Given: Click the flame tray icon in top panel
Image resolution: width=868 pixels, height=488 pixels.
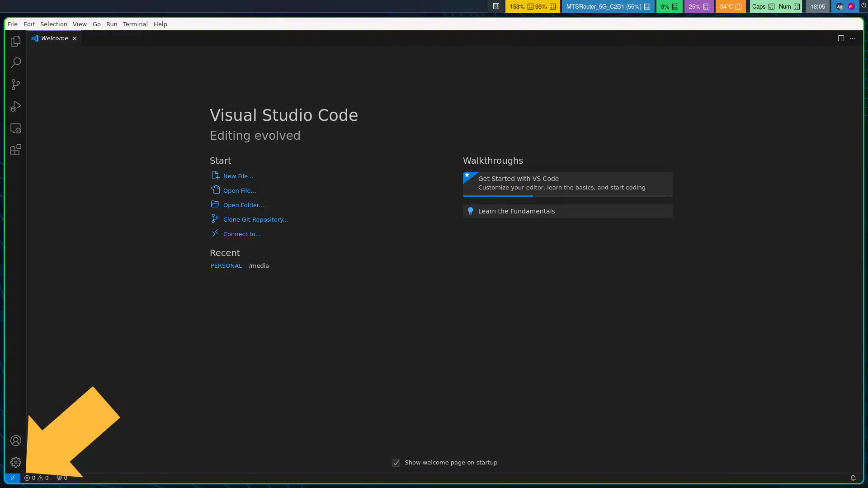Looking at the screenshot, I should [851, 6].
